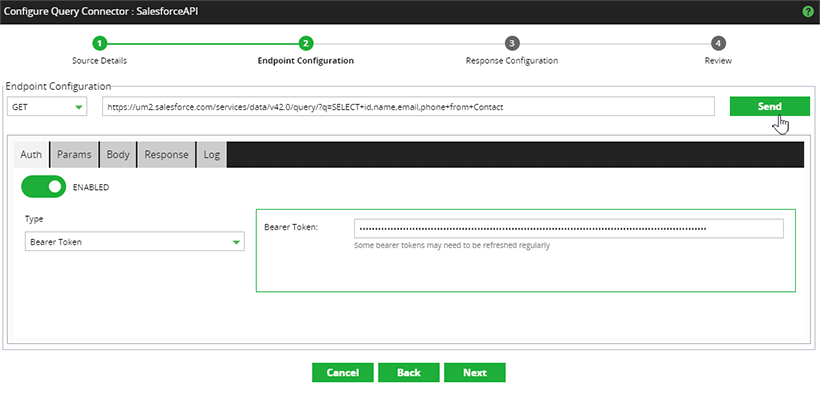The width and height of the screenshot is (820, 396).
Task: Click the Cancel button
Action: (x=343, y=372)
